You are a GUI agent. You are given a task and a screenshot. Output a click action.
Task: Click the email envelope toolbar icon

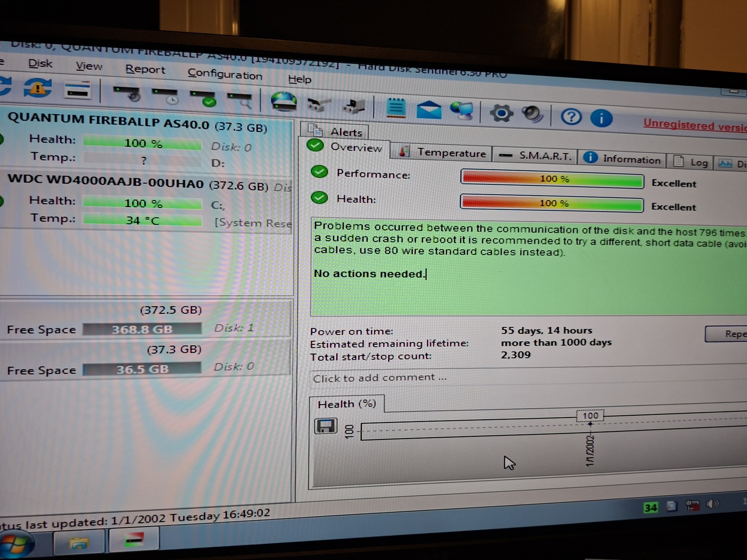coord(428,109)
